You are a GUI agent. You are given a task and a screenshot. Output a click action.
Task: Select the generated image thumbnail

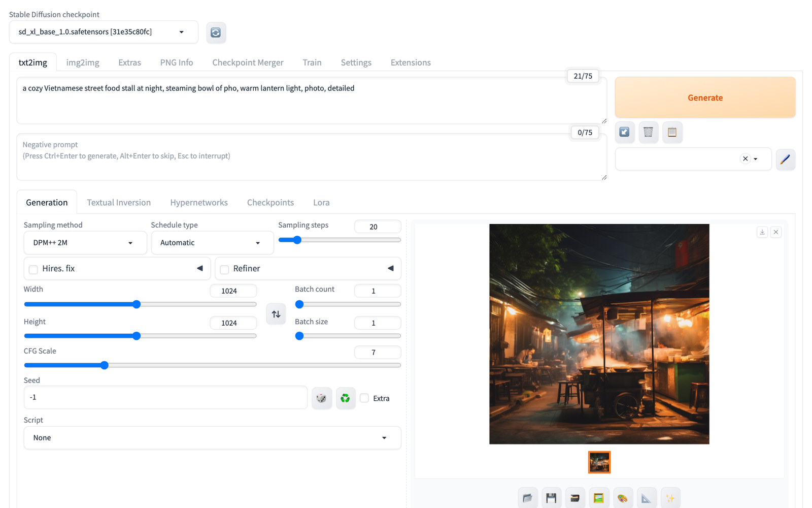[x=599, y=462]
